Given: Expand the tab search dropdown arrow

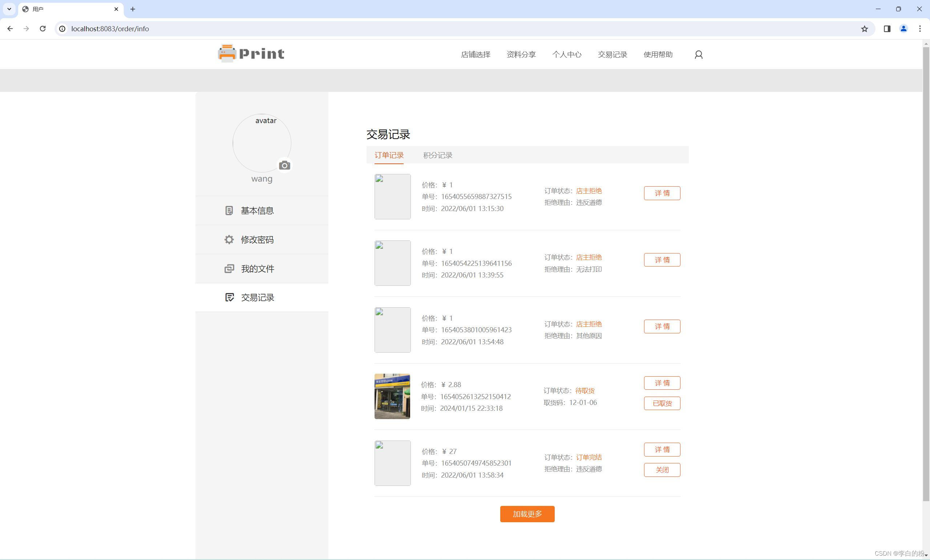Looking at the screenshot, I should (x=9, y=9).
